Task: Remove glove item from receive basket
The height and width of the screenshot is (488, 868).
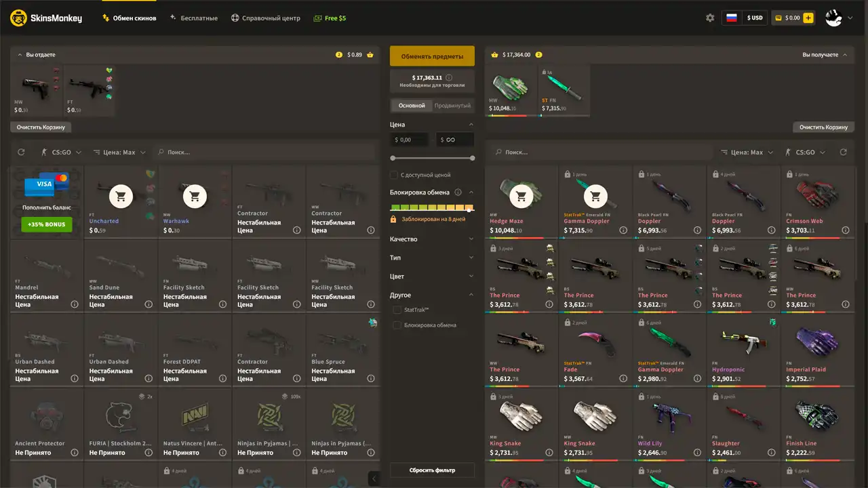Action: [512, 90]
